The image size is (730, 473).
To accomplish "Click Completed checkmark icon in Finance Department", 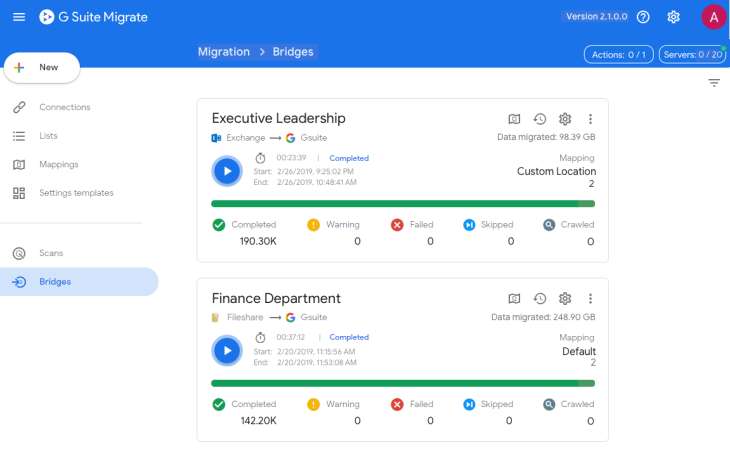I will coord(219,404).
